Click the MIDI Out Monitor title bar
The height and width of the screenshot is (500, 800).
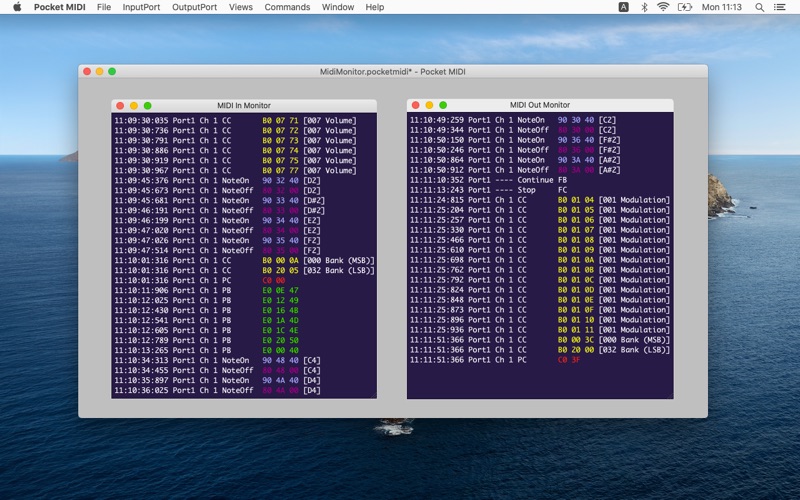click(x=540, y=105)
